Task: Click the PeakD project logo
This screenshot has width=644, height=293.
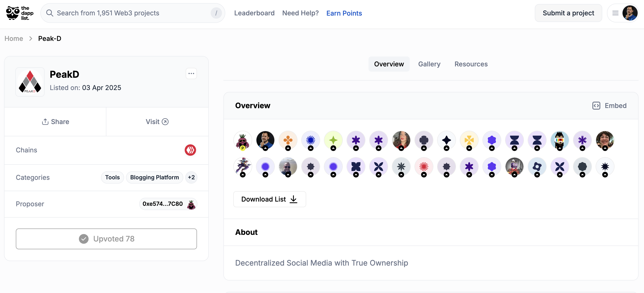Action: 30,82
